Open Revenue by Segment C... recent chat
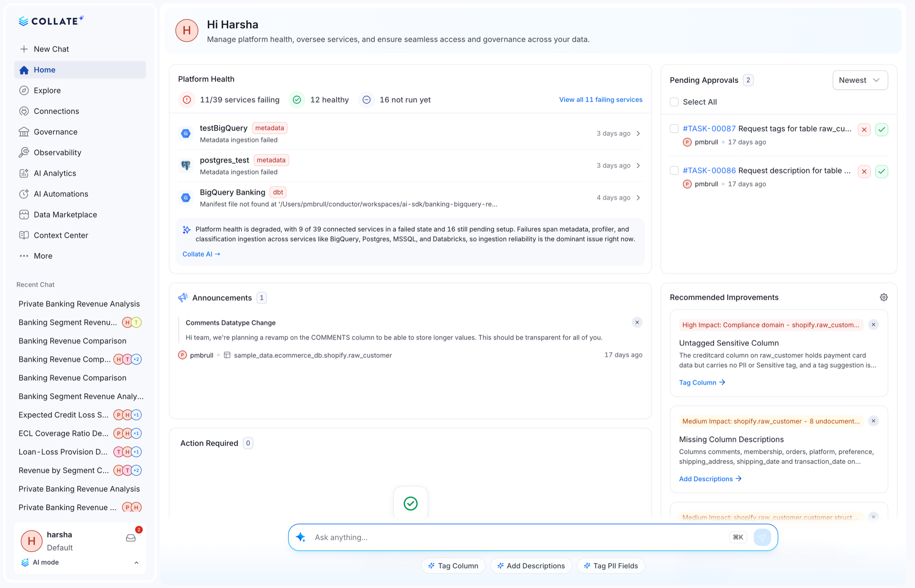Image resolution: width=915 pixels, height=588 pixels. pyautogui.click(x=80, y=470)
